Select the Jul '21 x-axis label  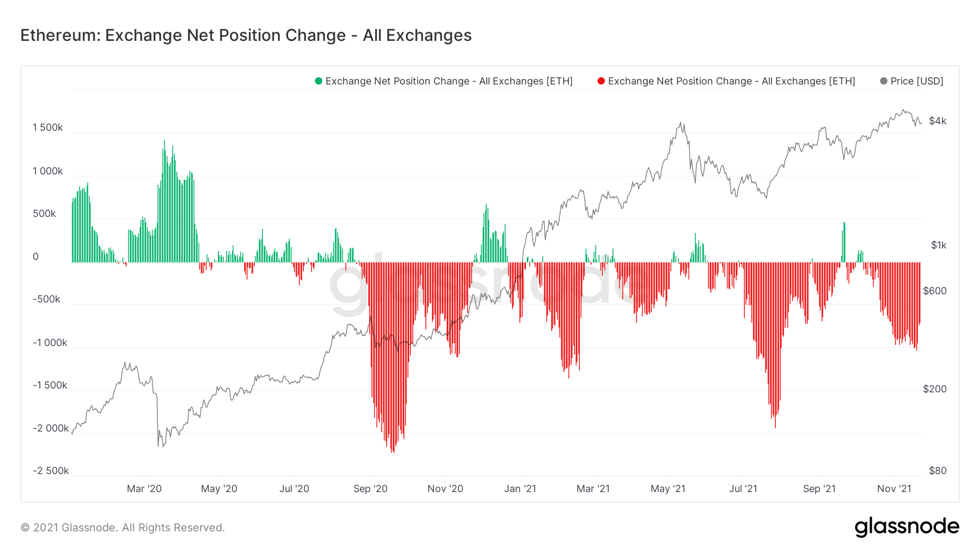[x=743, y=489]
